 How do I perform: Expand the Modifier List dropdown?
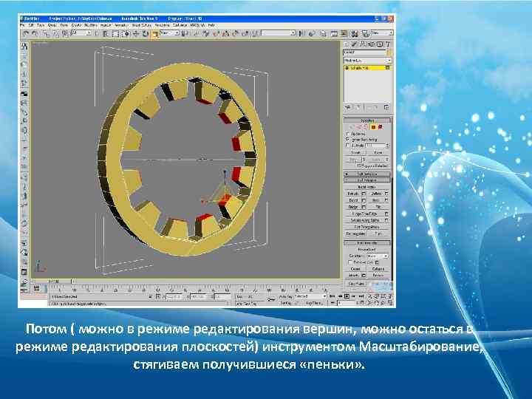tap(367, 61)
